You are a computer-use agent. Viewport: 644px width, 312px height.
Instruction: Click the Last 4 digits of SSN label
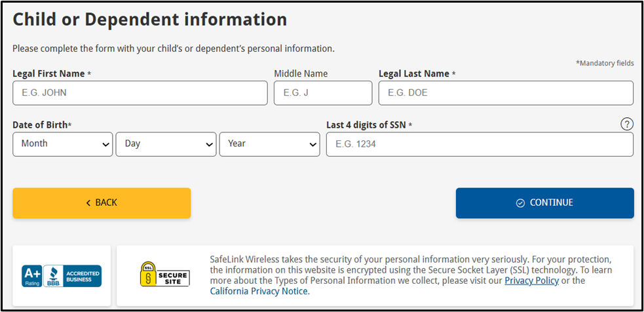366,125
